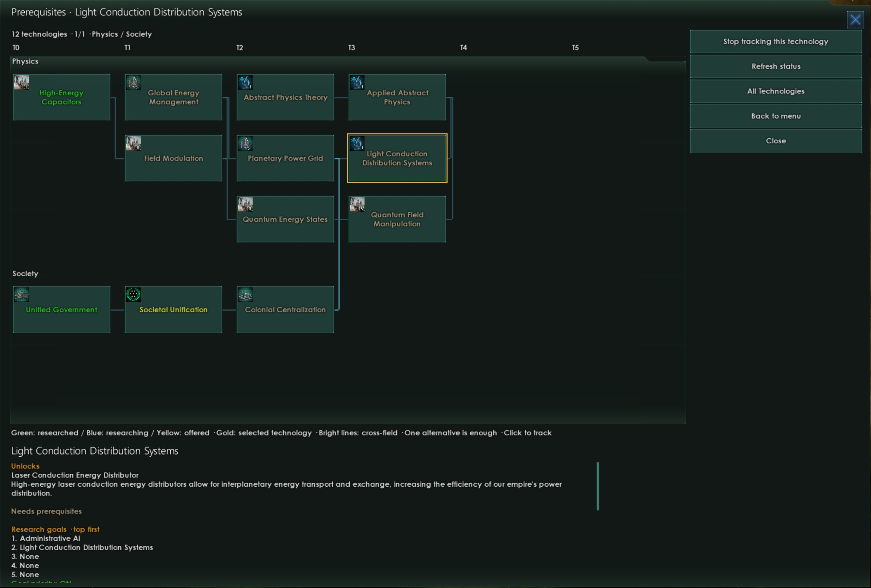The height and width of the screenshot is (588, 871).
Task: Select the Field Modulation tech card
Action: (x=173, y=158)
